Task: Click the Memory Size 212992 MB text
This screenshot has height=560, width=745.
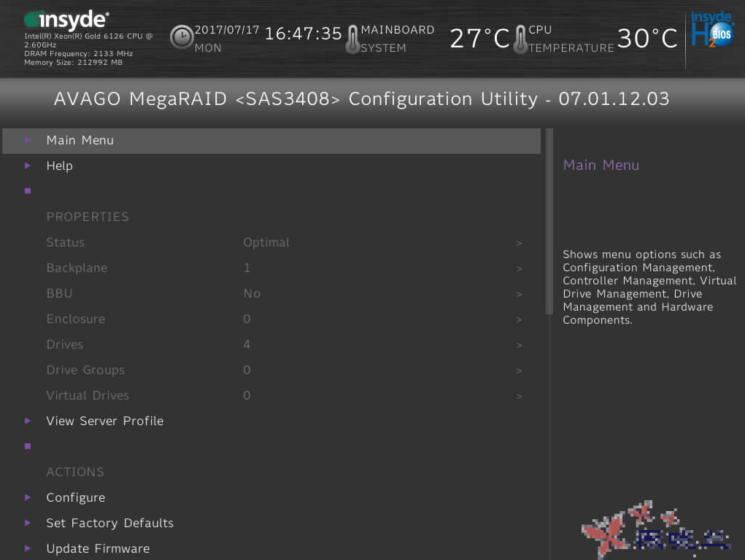Action: click(73, 63)
